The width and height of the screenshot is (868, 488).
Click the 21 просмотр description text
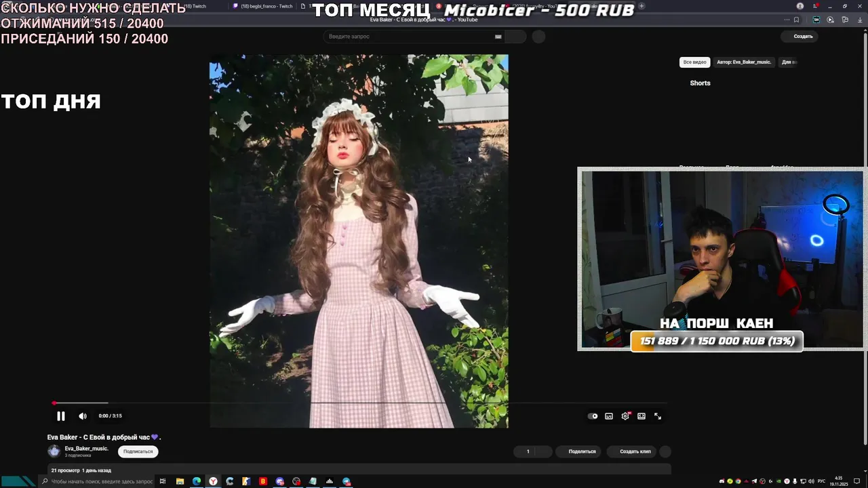[81, 470]
